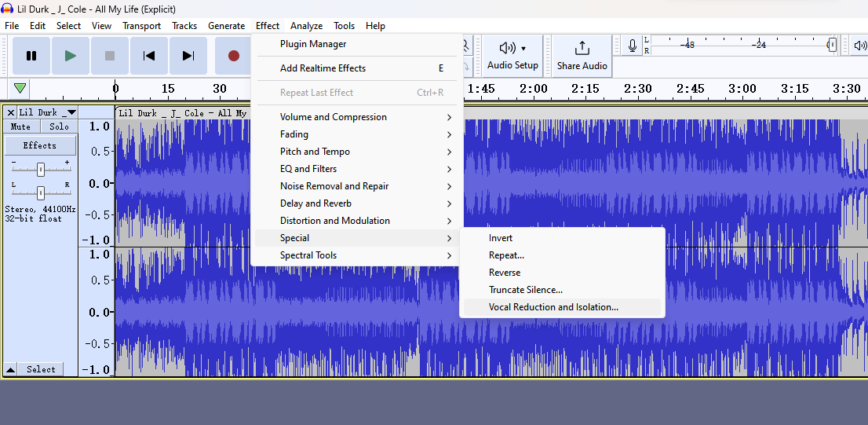The image size is (868, 425).
Task: Open the Select menu
Action: [68, 26]
